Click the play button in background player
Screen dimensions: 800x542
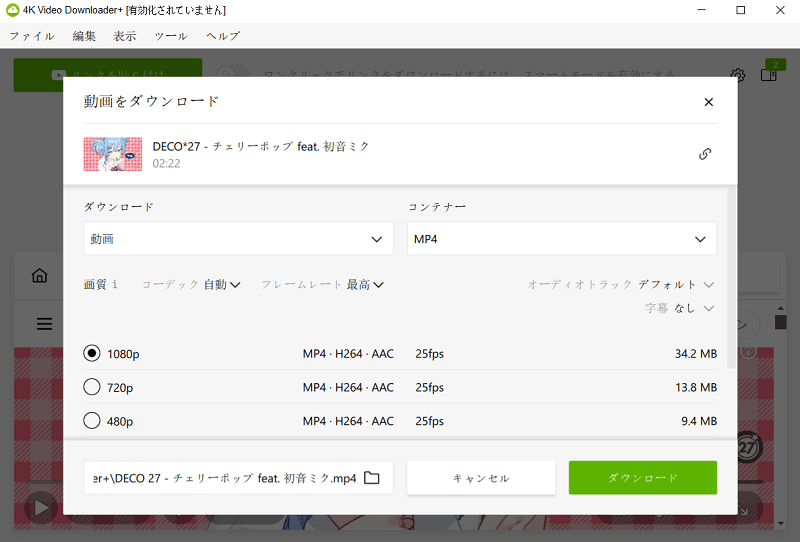tap(41, 508)
